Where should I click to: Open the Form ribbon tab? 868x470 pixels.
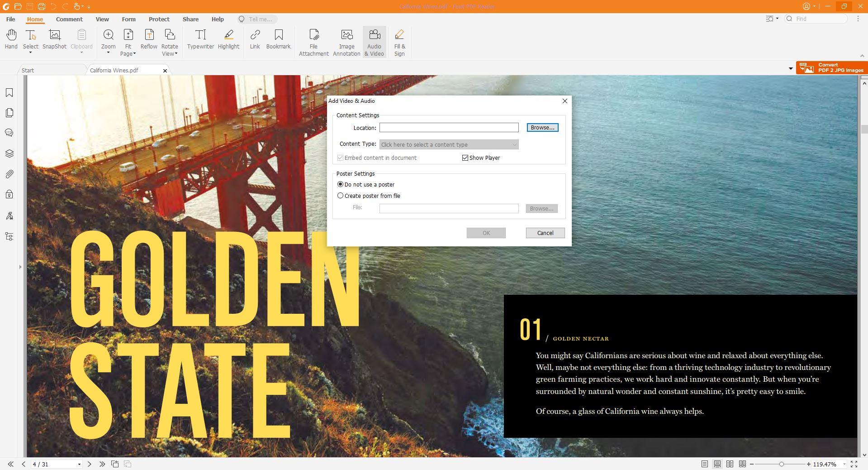(128, 19)
